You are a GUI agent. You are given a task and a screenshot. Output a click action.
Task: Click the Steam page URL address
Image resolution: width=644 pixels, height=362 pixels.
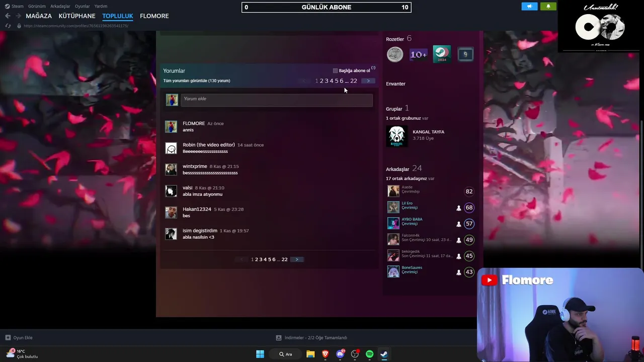(x=76, y=26)
